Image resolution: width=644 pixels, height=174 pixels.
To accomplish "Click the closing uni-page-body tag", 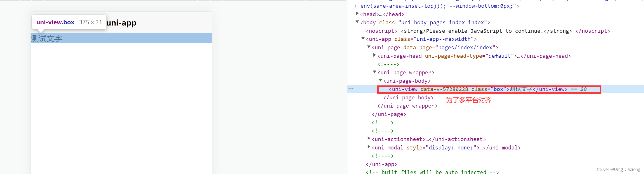I will coord(408,98).
